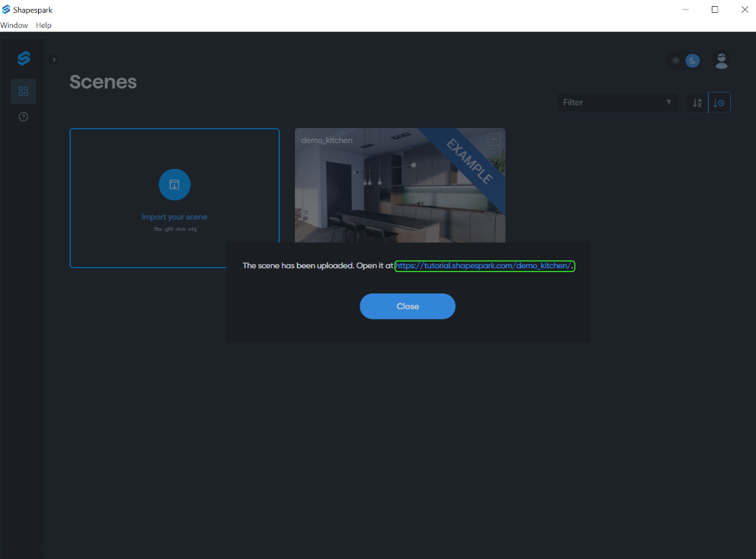The image size is (756, 559).
Task: Minimize the Shapespark window
Action: tap(685, 10)
